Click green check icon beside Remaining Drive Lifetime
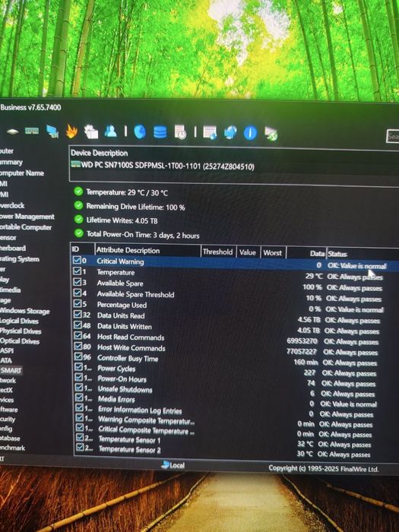 (x=79, y=205)
